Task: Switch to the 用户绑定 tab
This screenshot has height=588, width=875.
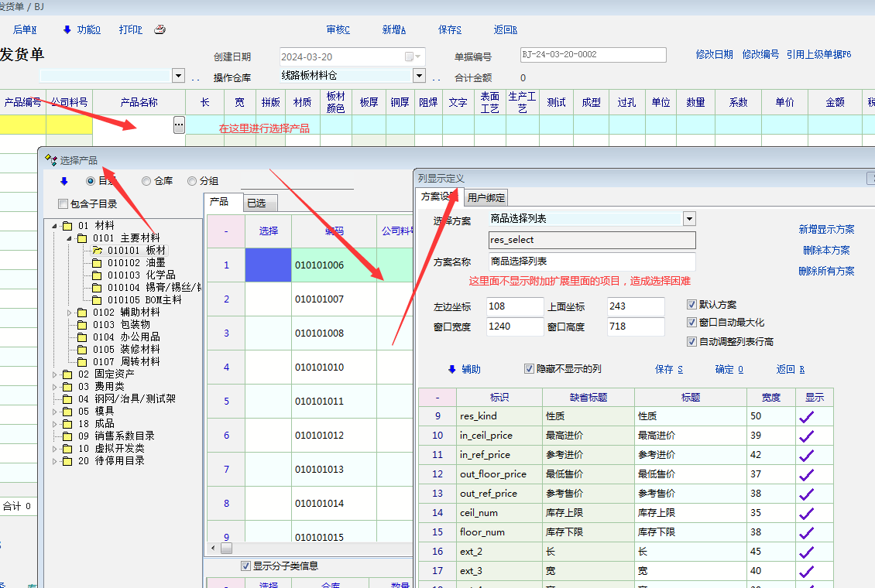Action: [x=486, y=197]
